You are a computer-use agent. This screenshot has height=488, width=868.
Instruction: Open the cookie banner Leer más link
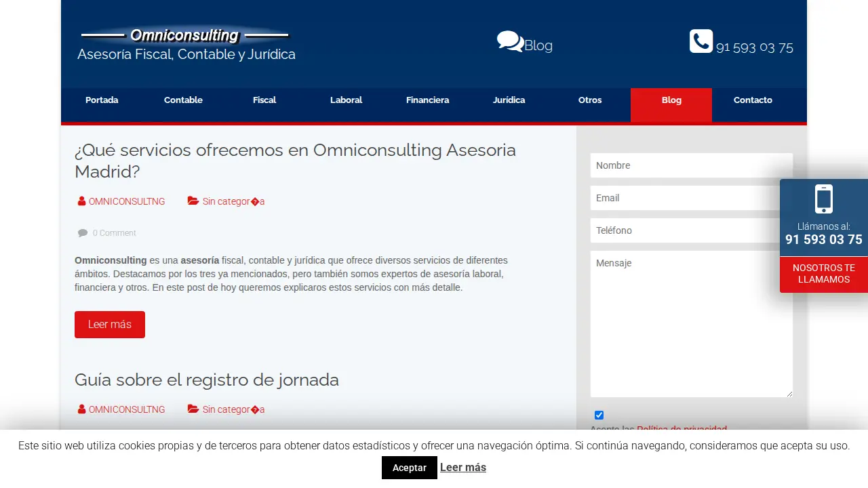463,467
